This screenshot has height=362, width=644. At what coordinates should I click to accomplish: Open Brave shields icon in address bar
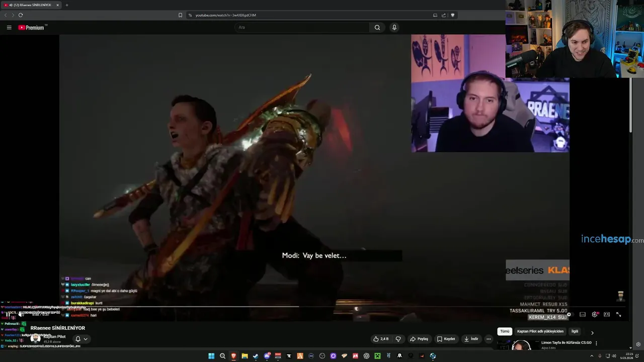coord(452,15)
